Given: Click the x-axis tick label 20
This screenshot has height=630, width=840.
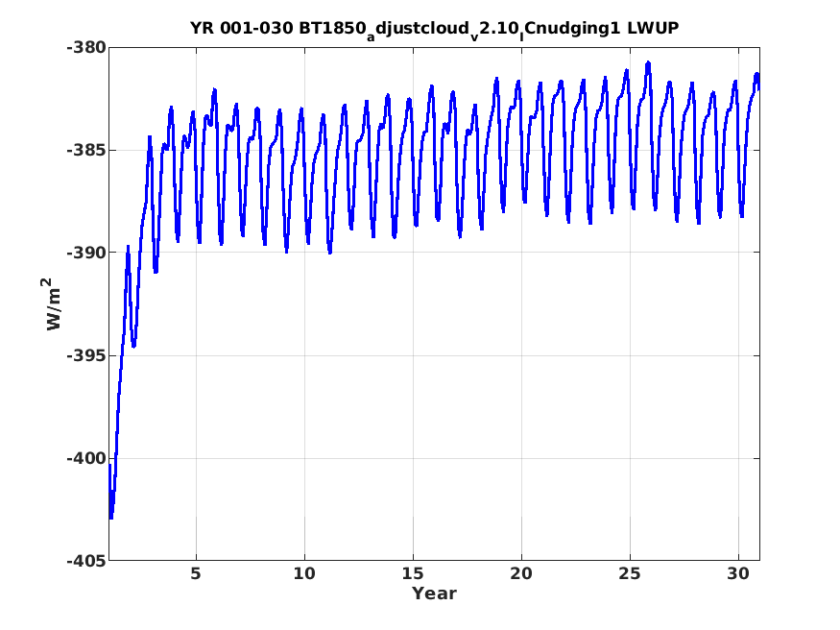Looking at the screenshot, I should tap(521, 573).
